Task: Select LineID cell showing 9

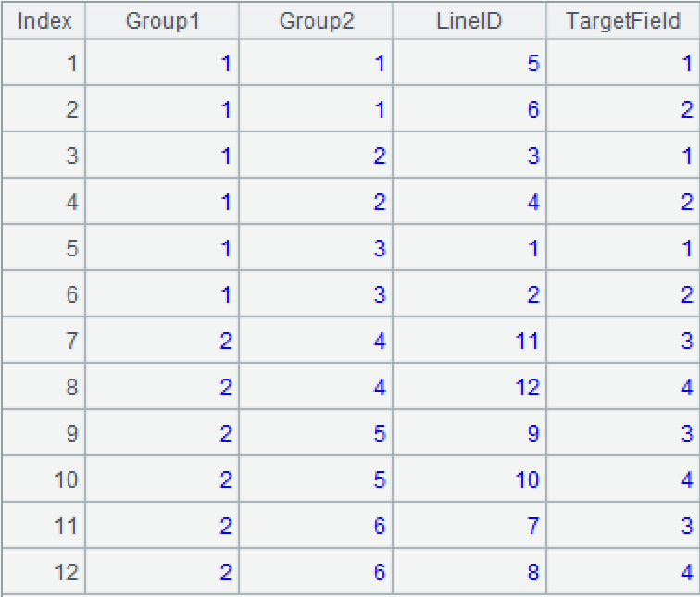Action: point(469,433)
